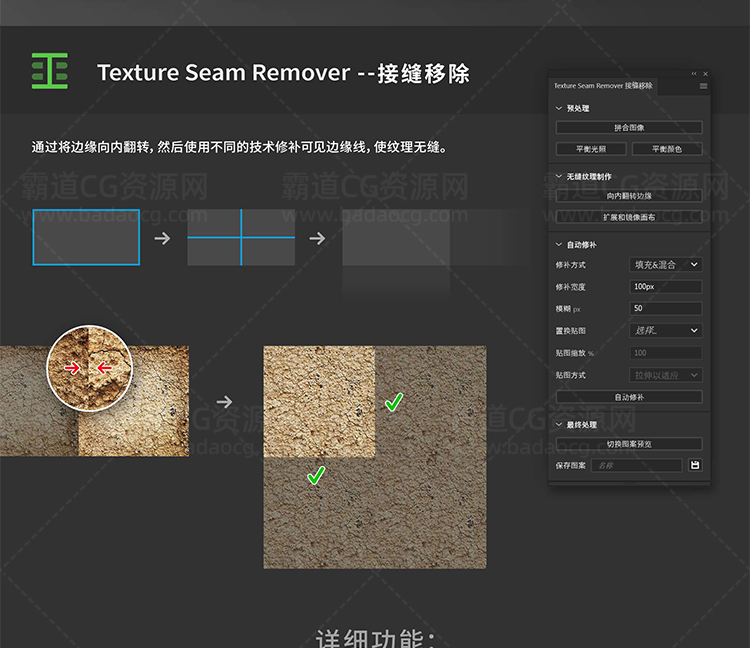Viewport: 750px width, 648px height.
Task: Click the 修补宽度 input field
Action: (665, 287)
